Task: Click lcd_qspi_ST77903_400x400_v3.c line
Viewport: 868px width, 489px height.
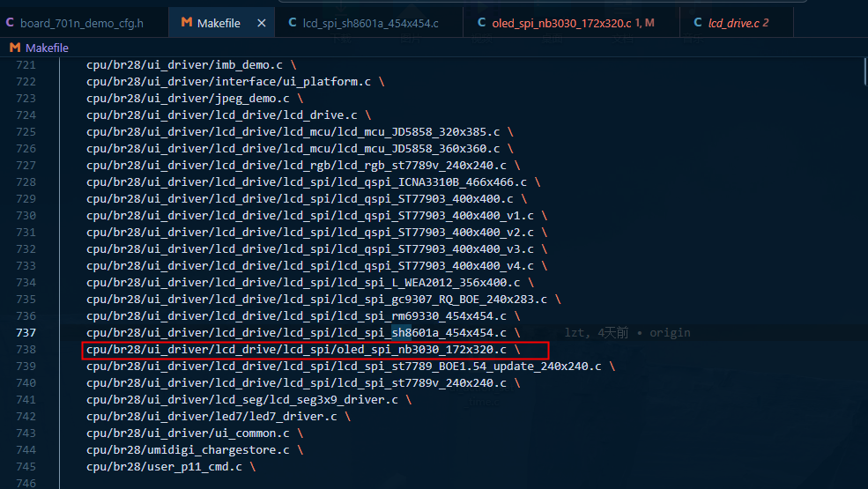Action: pyautogui.click(x=316, y=248)
